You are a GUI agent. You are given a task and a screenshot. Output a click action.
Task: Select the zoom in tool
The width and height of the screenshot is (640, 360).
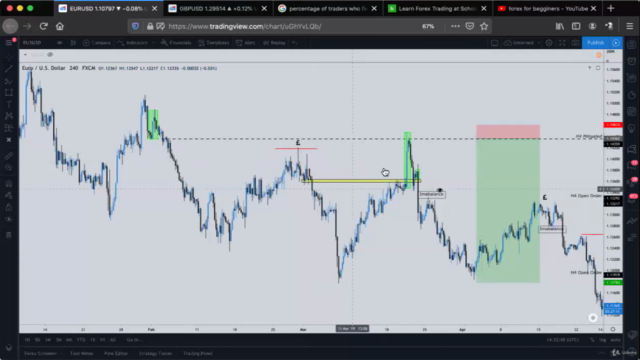tap(9, 167)
